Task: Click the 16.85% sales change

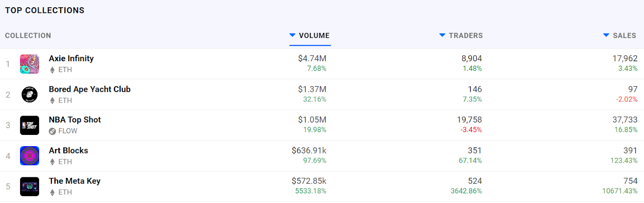Action: click(626, 130)
